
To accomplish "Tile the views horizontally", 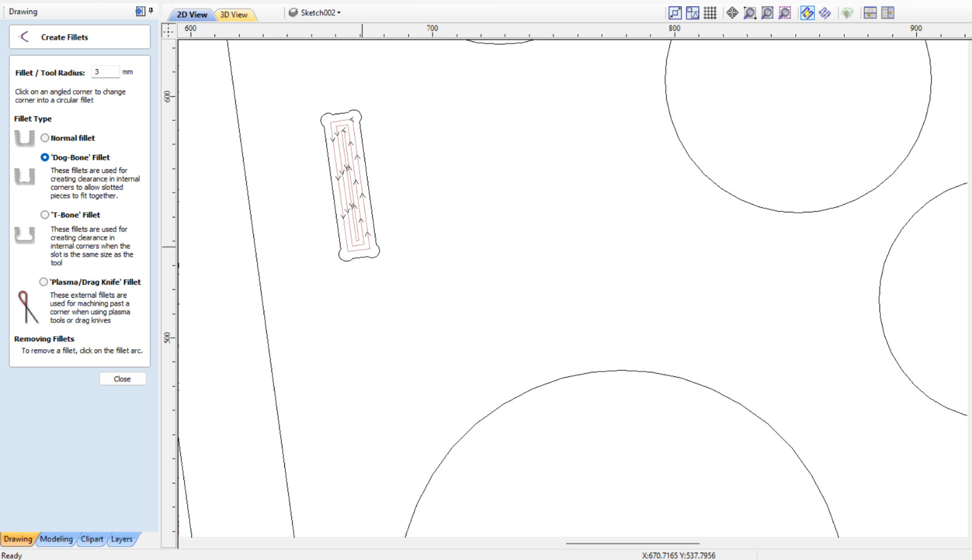I will coord(870,13).
